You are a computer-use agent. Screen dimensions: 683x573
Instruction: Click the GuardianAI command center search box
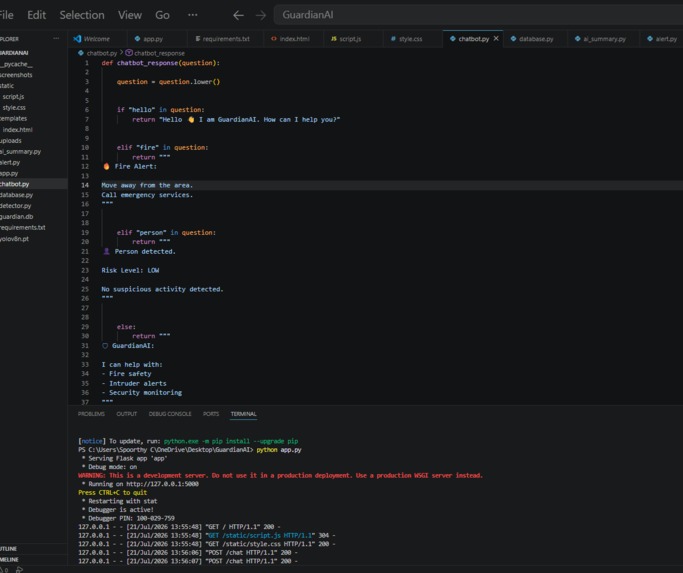[x=478, y=15]
